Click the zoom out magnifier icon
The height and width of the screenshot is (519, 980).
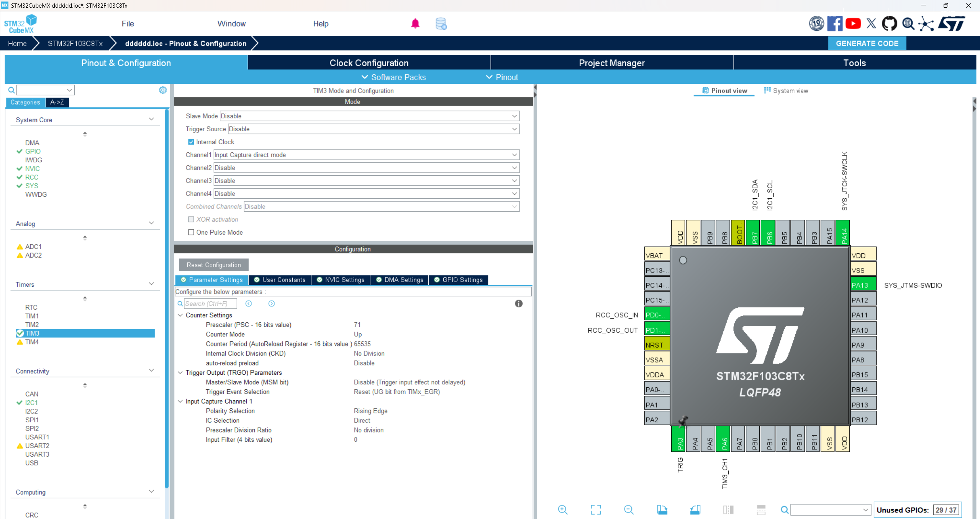[x=628, y=509]
